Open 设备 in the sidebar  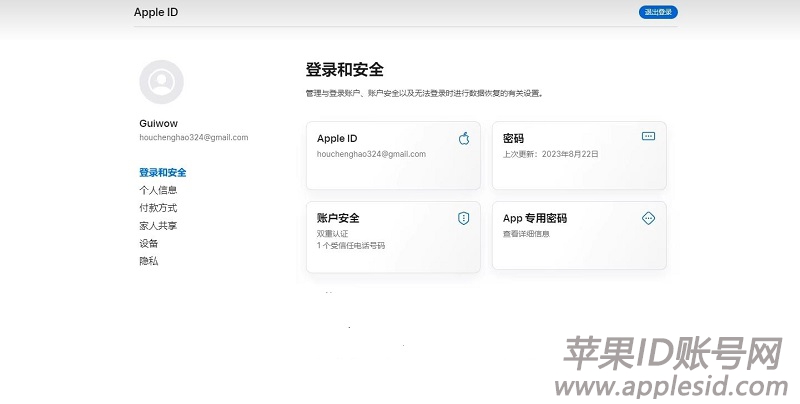(x=148, y=243)
